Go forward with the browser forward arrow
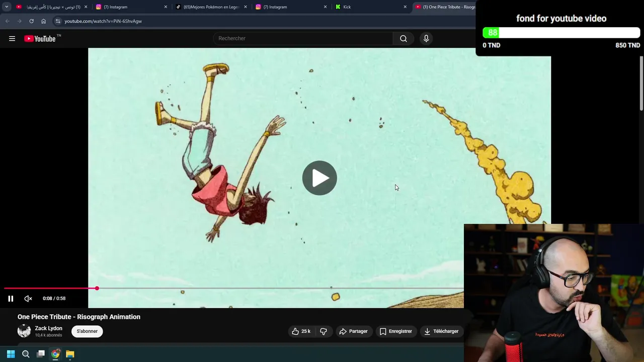 point(19,21)
